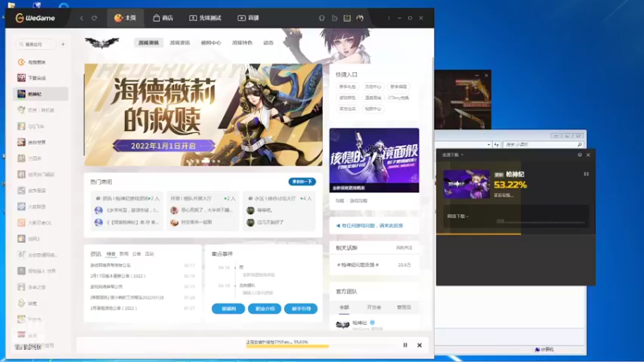Open the second sidebar item with red icon
The width and height of the screenshot is (644, 362).
pos(40,78)
